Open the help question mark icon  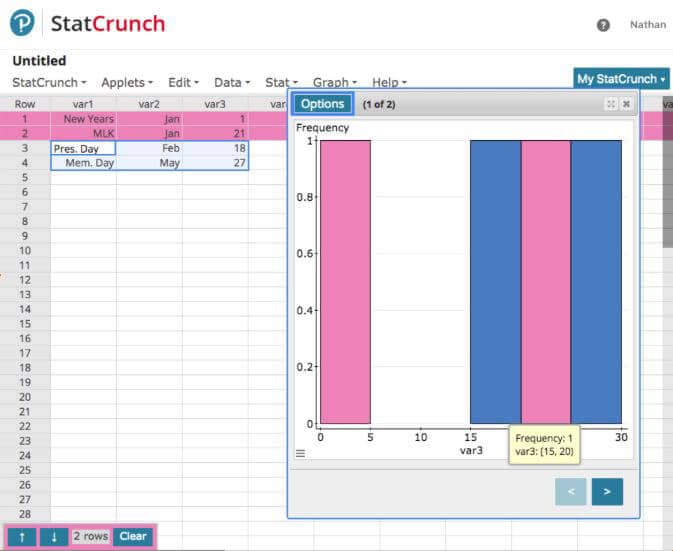click(x=603, y=25)
